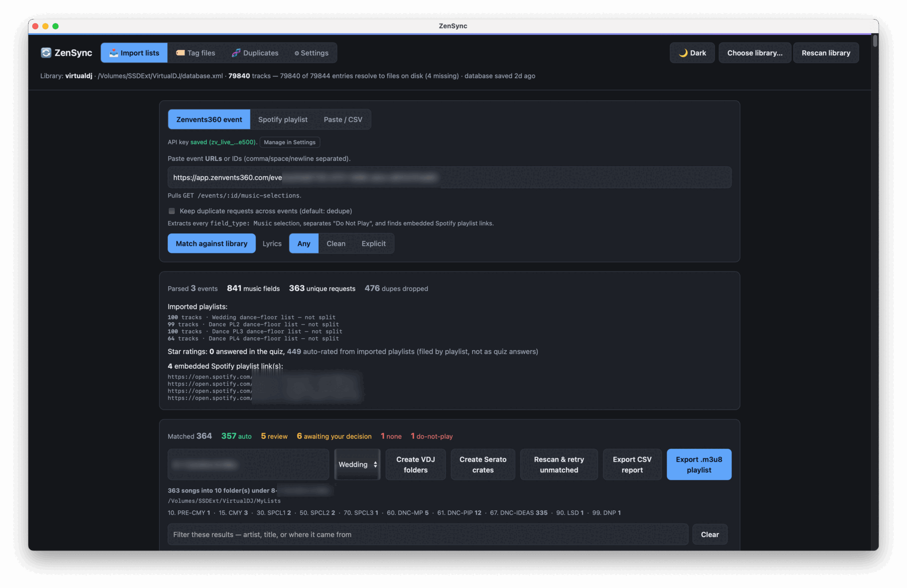
Task: Click the '67. DNC-IDEAS 335' folder entry
Action: (519, 513)
